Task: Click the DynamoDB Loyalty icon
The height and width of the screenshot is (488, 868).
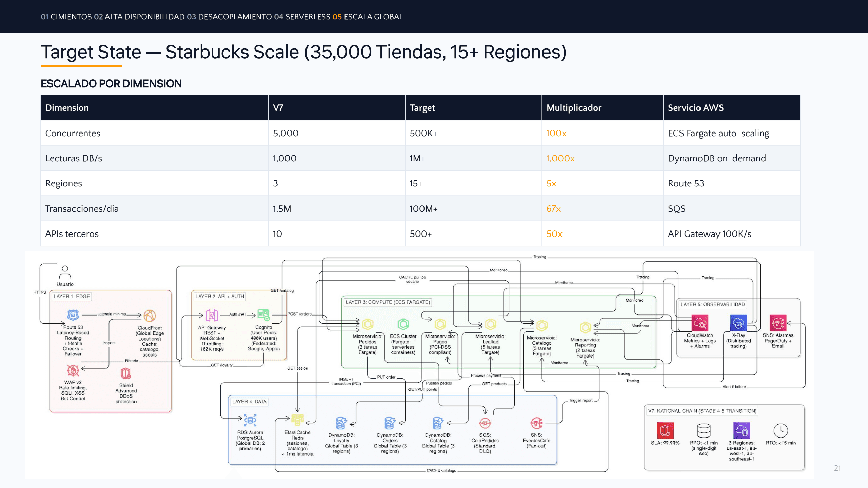Action: tap(341, 423)
